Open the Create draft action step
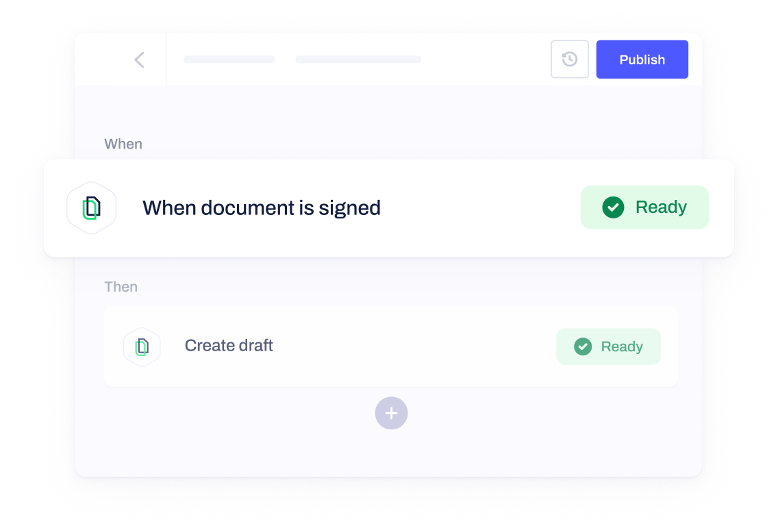Screen dimensions: 778x532 click(229, 345)
